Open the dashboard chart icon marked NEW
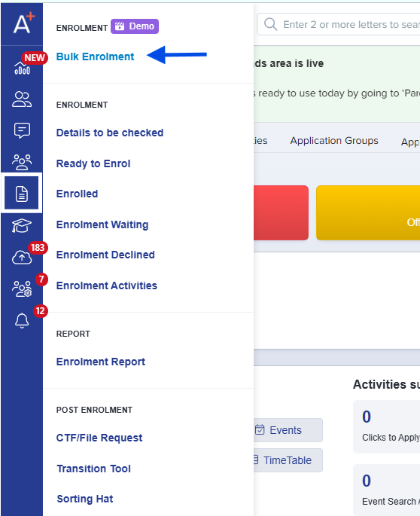420x516 pixels. (22, 68)
